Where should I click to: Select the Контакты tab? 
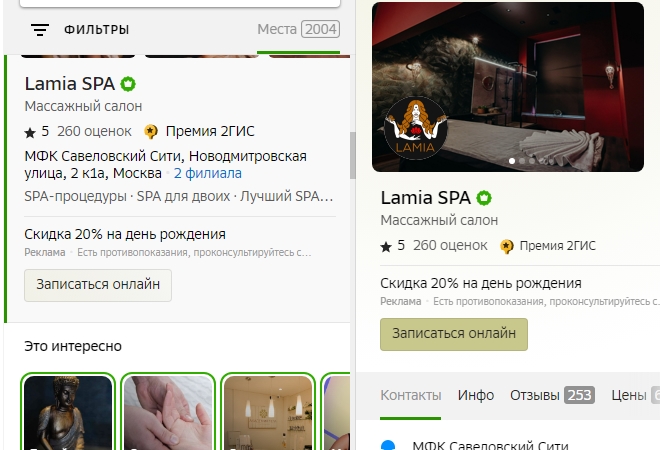tap(410, 395)
